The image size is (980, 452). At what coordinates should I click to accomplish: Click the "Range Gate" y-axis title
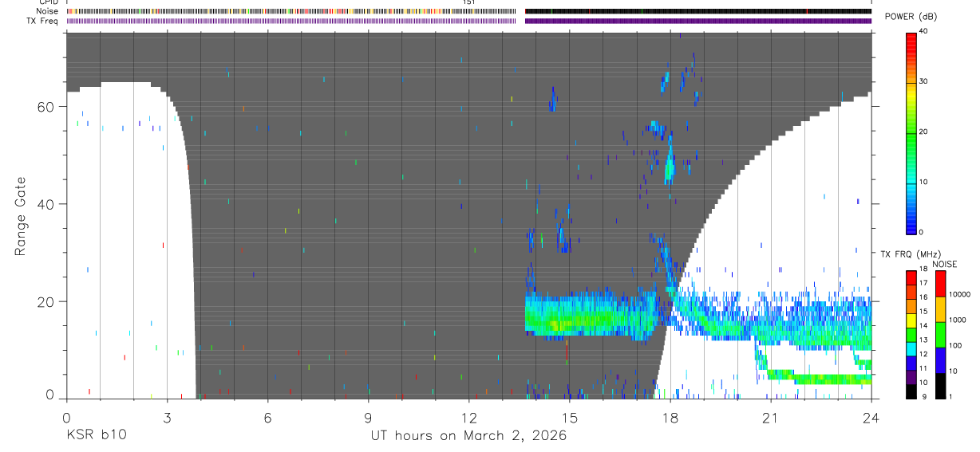(22, 216)
